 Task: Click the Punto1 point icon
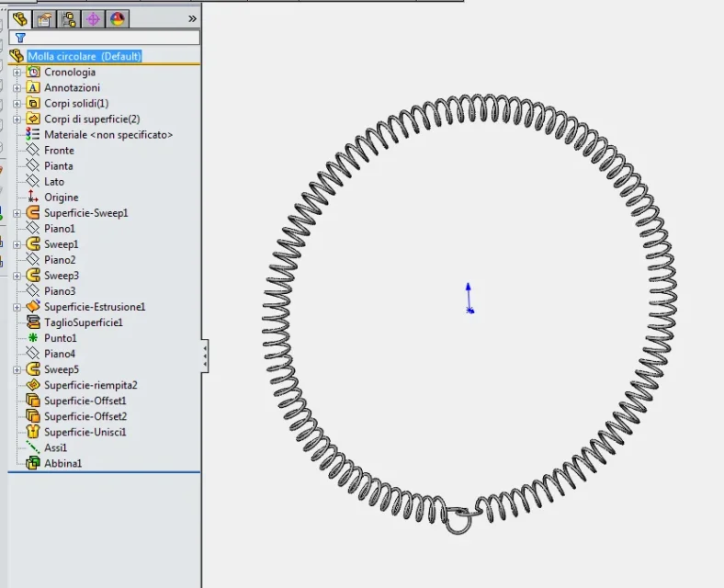33,338
